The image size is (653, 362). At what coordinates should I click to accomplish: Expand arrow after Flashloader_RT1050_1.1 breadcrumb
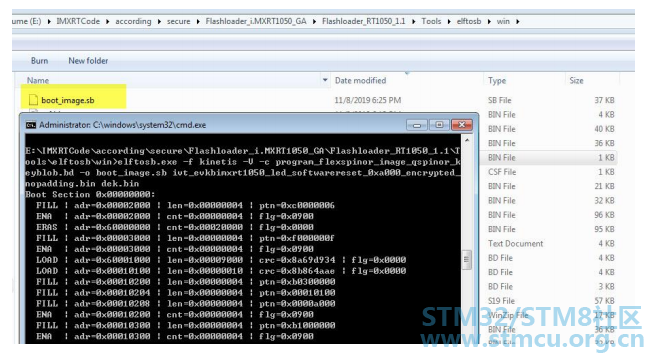tap(414, 21)
